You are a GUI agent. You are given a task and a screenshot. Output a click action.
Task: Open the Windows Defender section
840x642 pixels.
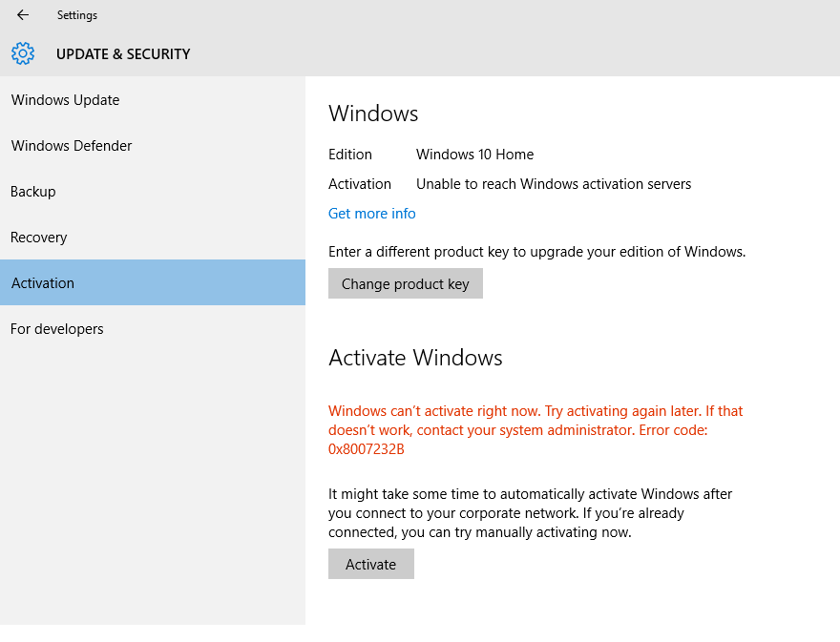point(153,146)
